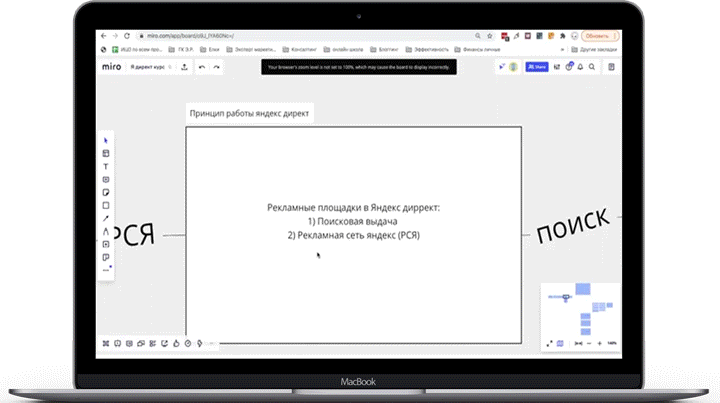
Task: Focus the miro.com address bar
Action: 307,36
